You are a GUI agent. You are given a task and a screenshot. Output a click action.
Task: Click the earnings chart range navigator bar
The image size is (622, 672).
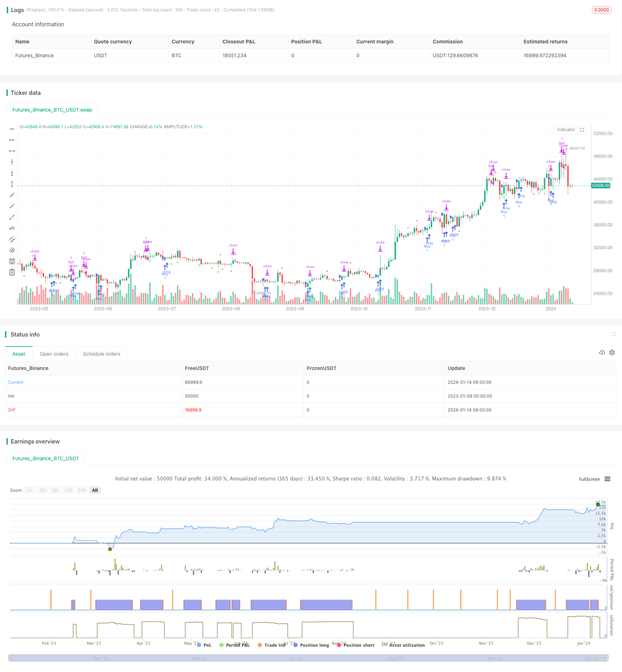[x=308, y=658]
